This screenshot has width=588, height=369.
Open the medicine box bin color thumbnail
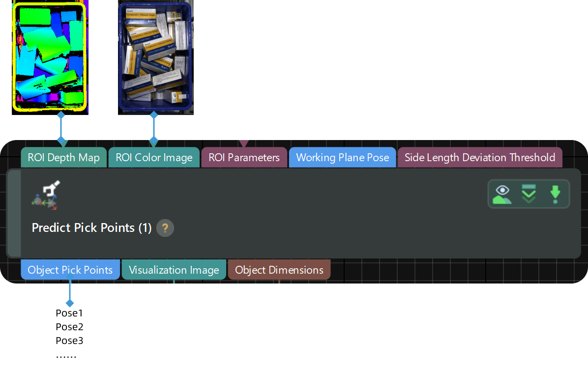[x=155, y=56]
